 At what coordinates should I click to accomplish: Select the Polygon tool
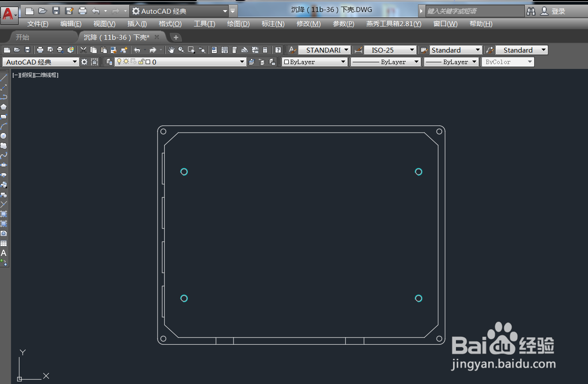click(x=4, y=107)
